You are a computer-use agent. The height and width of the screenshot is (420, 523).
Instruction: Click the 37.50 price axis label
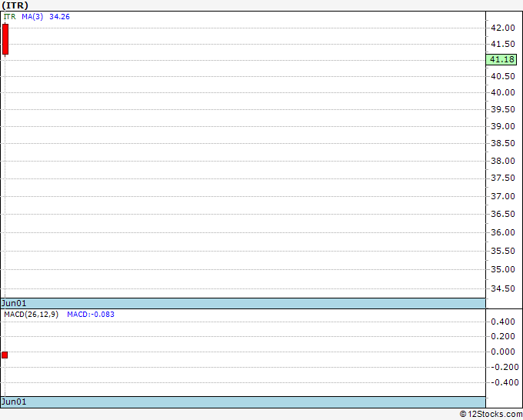tap(503, 178)
